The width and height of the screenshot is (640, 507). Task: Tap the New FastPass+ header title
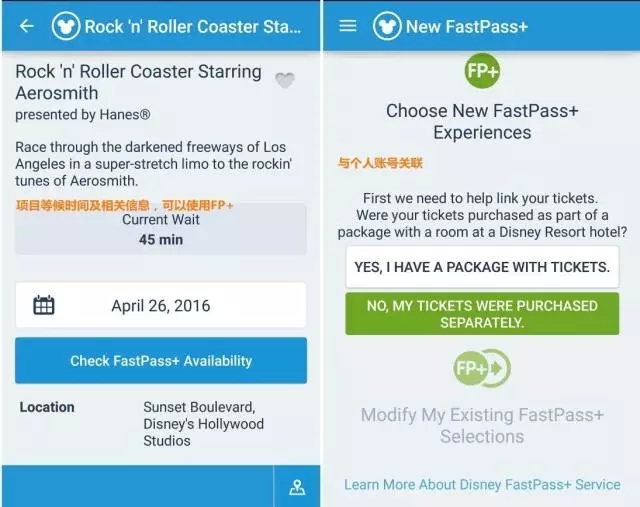pos(467,27)
